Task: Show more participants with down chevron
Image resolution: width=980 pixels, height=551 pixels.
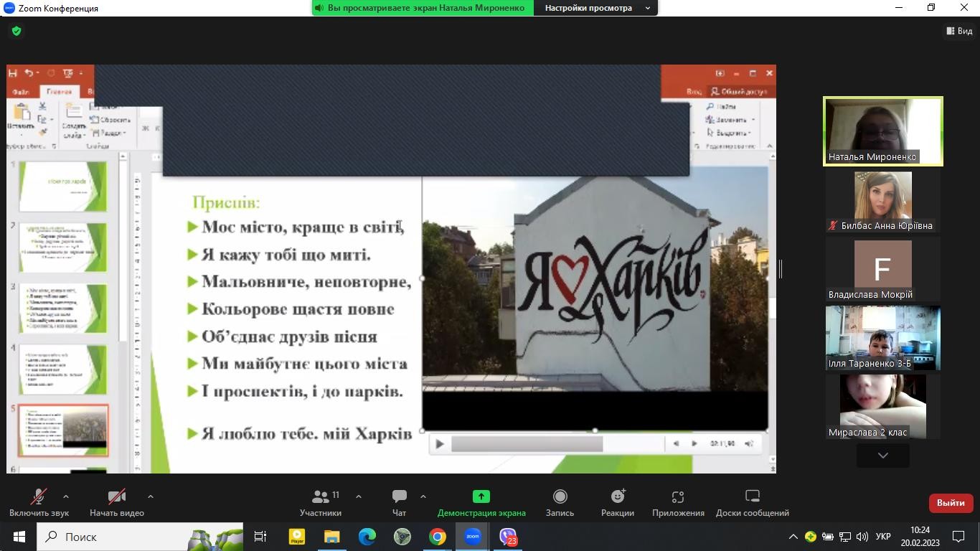Action: [x=883, y=456]
